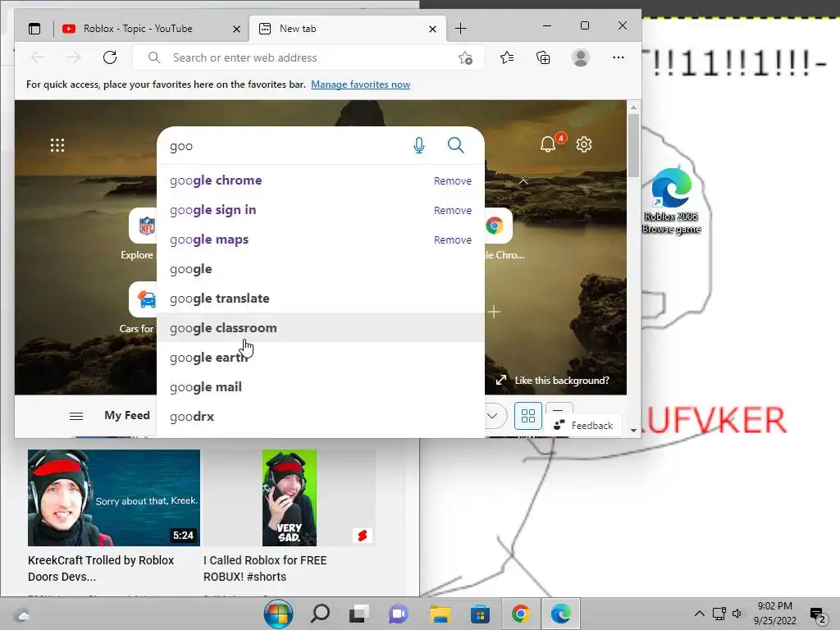Click the Feedback button
This screenshot has width=840, height=630.
pyautogui.click(x=584, y=426)
